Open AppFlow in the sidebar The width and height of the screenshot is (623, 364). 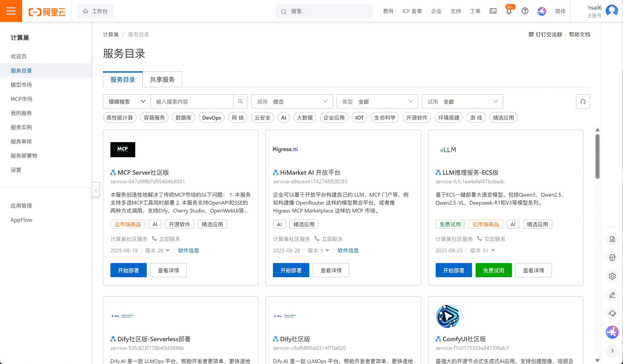click(22, 220)
